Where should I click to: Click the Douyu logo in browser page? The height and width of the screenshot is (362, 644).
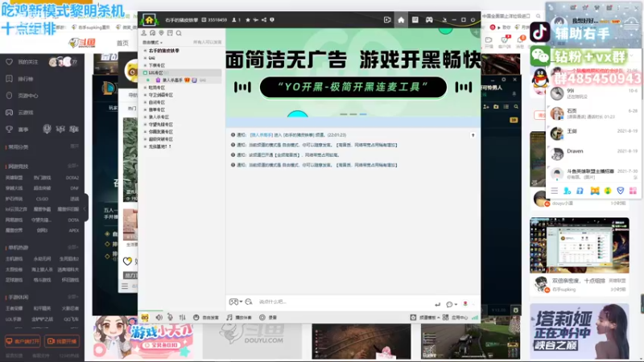point(82,43)
